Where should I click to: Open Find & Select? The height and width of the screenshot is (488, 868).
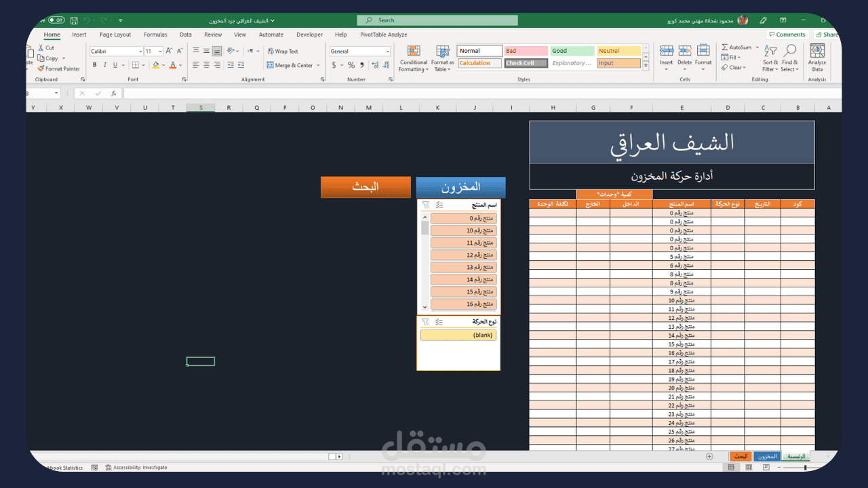[790, 58]
